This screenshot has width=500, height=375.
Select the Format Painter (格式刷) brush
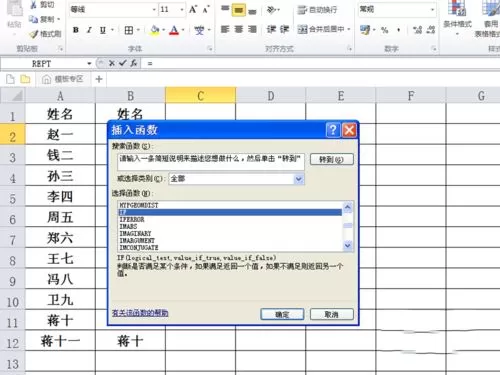coord(34,34)
